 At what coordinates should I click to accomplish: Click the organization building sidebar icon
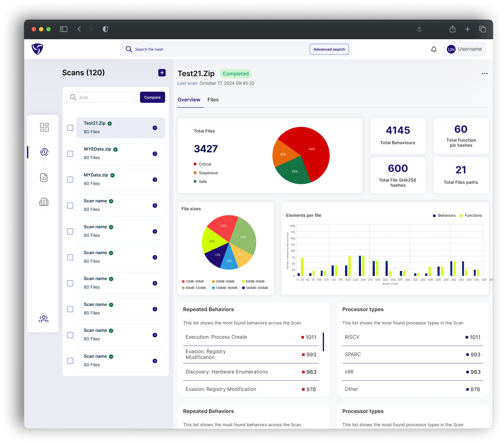pyautogui.click(x=44, y=202)
